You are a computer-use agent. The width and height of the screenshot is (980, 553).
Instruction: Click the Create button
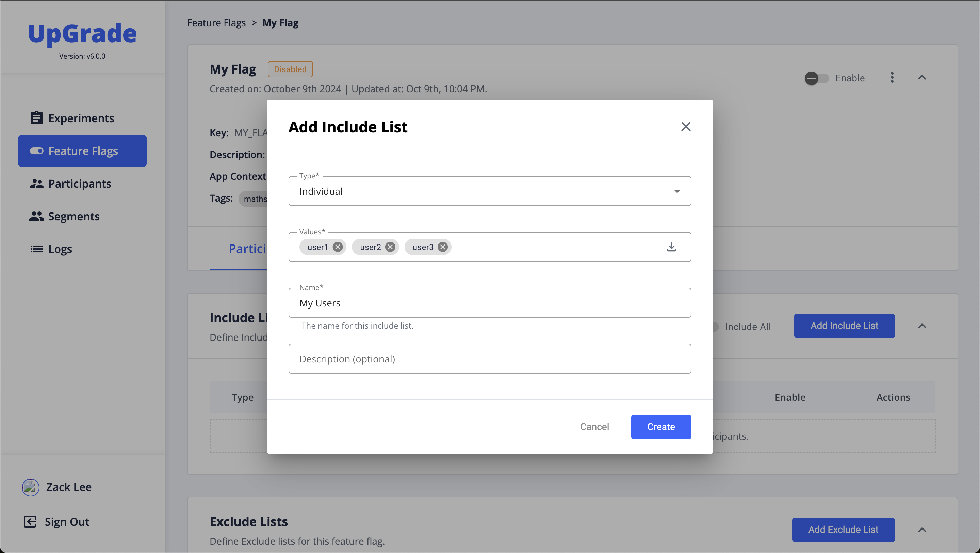[x=661, y=427]
